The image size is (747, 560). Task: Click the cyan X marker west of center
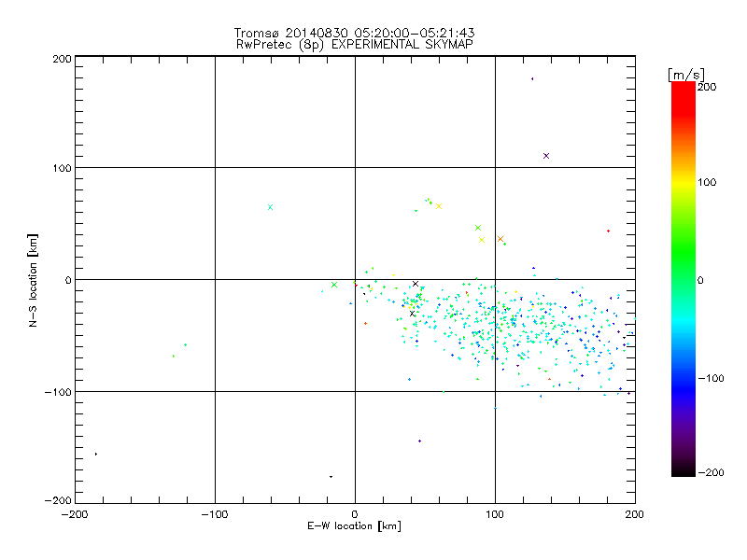[270, 207]
